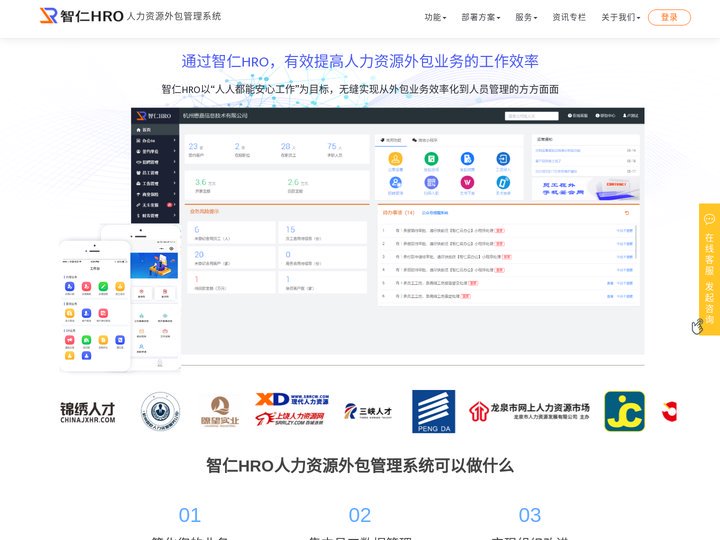Screen dimensions: 720x540
Task: Click the yellow stamp icon in the dashboard shortcuts
Action: pos(395,159)
